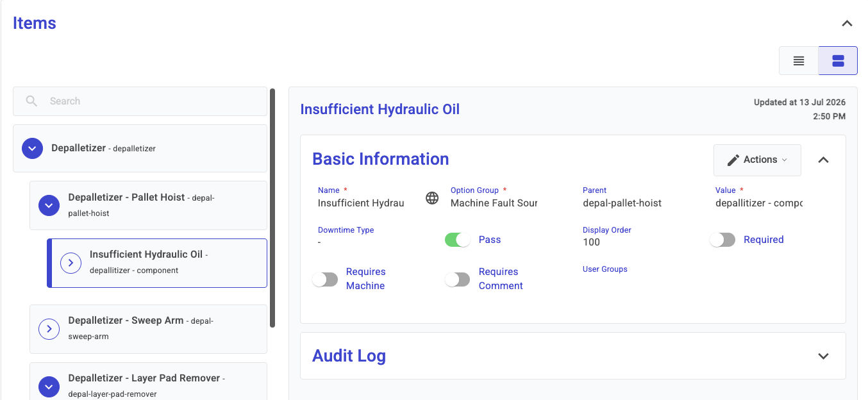Click the Insufficient Hydraulic Oil detail heading
This screenshot has width=868, height=400.
click(380, 109)
